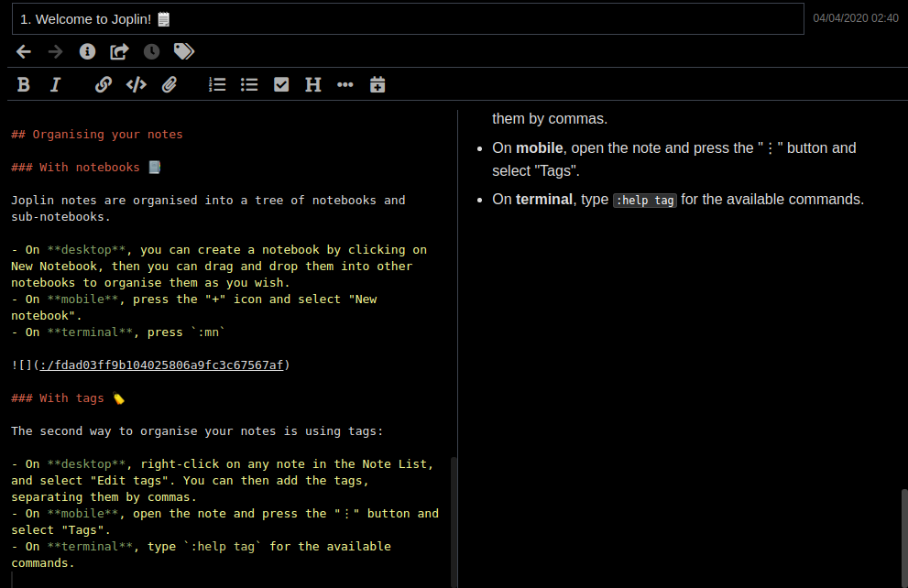Attach a file with the paperclip icon
Image resolution: width=908 pixels, height=588 pixels.
pyautogui.click(x=170, y=84)
